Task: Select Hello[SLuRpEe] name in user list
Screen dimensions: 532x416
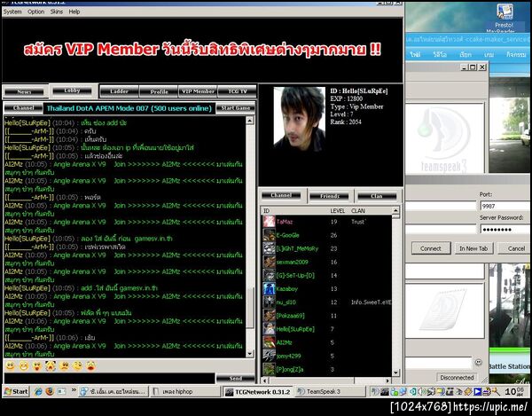Action: pos(295,329)
